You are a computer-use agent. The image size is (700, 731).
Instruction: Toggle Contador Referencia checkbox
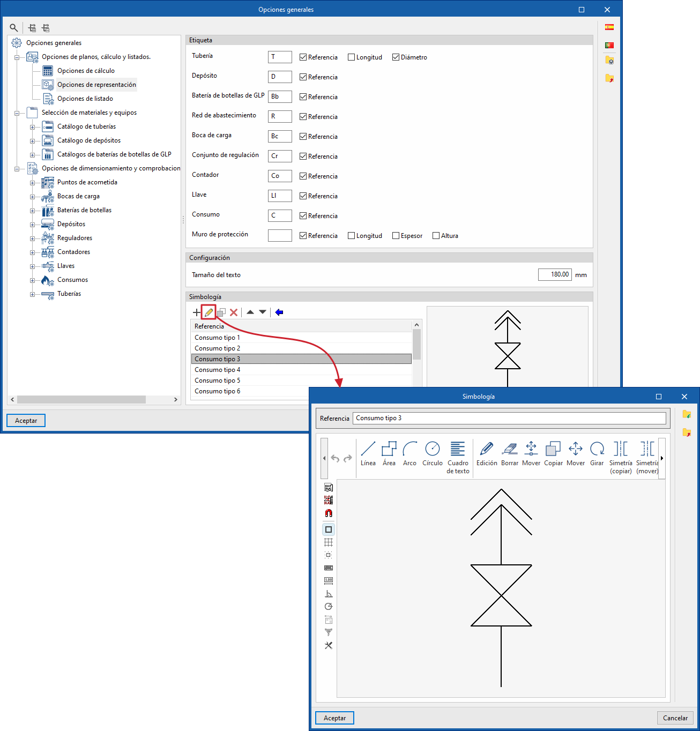click(x=303, y=176)
